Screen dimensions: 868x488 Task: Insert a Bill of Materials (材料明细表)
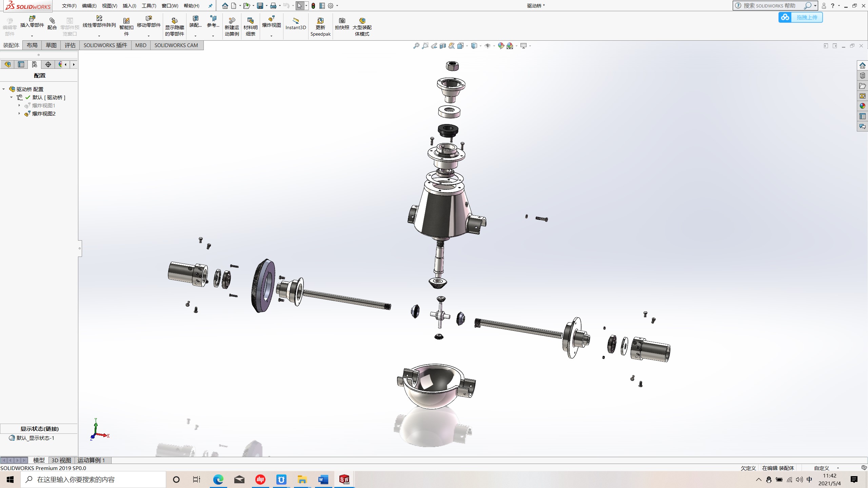pyautogui.click(x=250, y=27)
